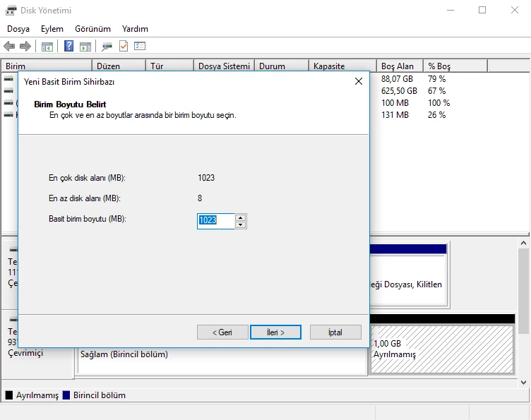Show/hide console tree toolbar icon
Screen dimensions: 531x420
tap(47, 47)
